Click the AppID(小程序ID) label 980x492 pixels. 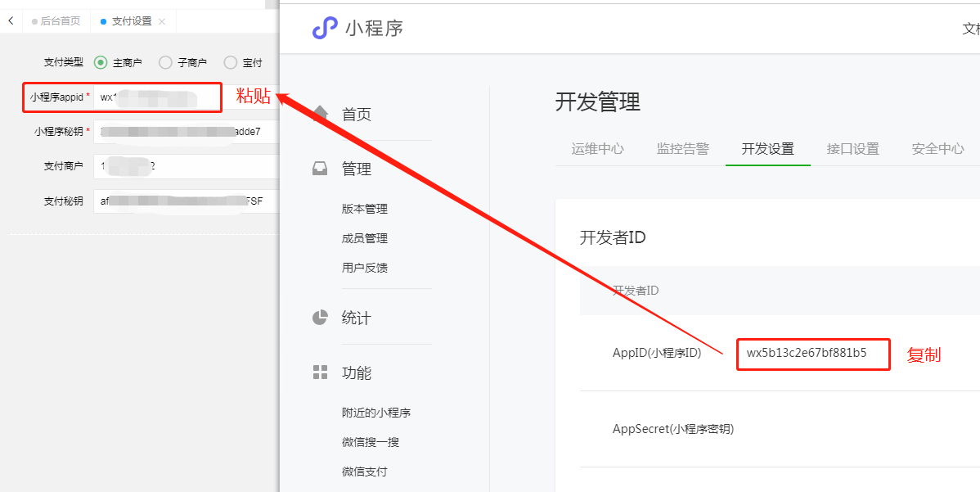(657, 353)
